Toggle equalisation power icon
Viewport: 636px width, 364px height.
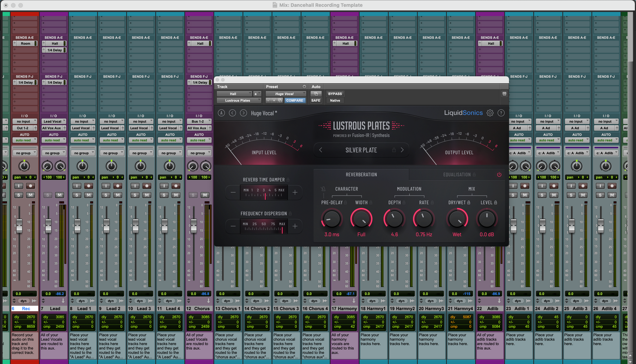pyautogui.click(x=499, y=175)
